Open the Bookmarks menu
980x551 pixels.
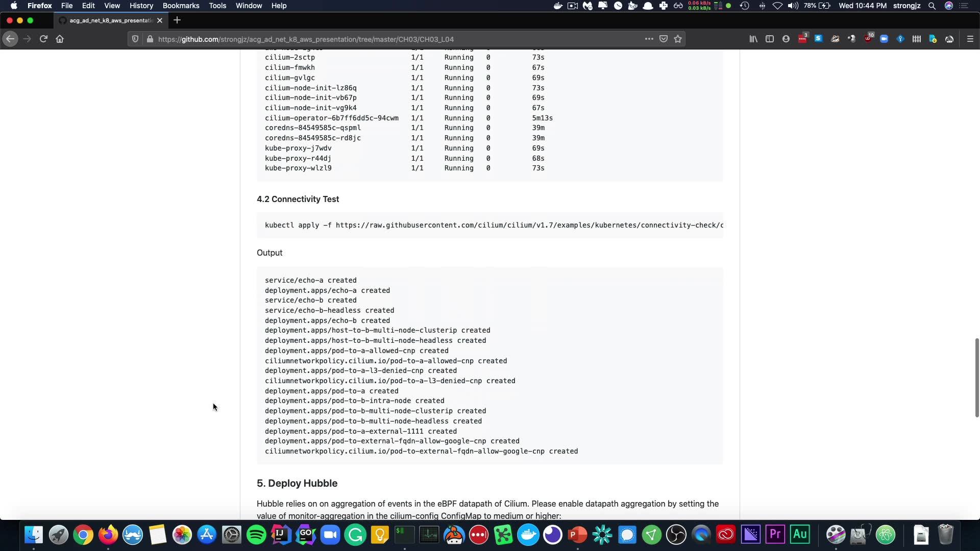[x=181, y=6]
